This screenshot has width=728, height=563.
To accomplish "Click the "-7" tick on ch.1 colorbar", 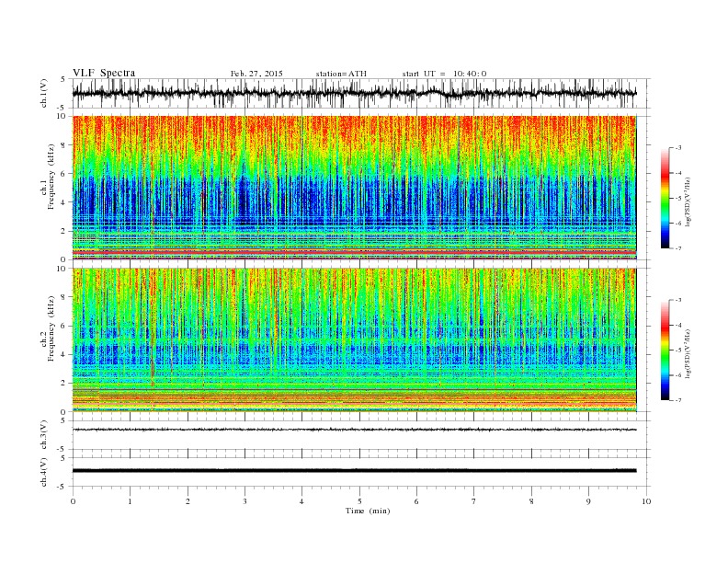I will click(x=678, y=248).
